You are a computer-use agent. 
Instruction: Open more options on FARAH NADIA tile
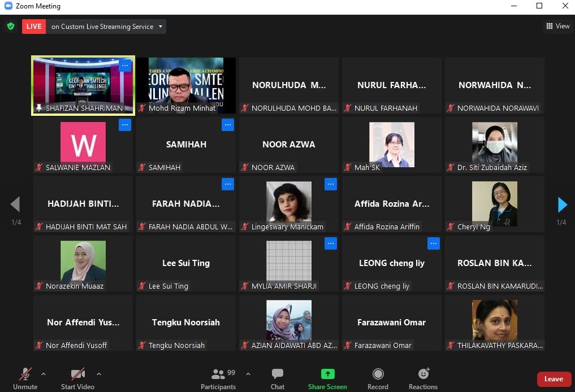(228, 184)
